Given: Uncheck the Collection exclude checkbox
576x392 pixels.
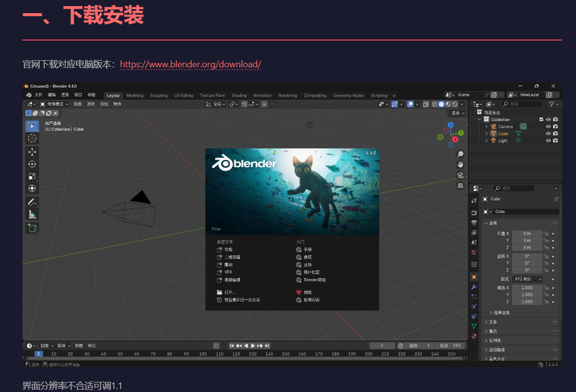Looking at the screenshot, I should (x=541, y=120).
